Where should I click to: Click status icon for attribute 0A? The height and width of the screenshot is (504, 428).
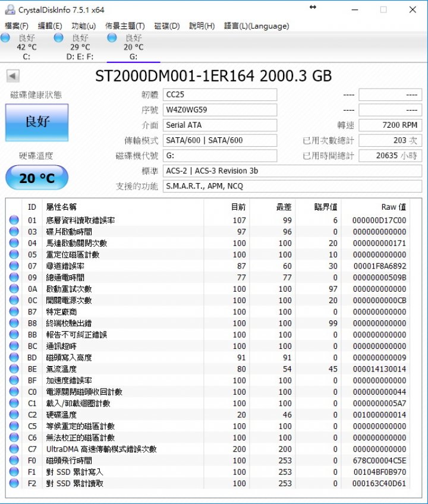click(x=14, y=289)
